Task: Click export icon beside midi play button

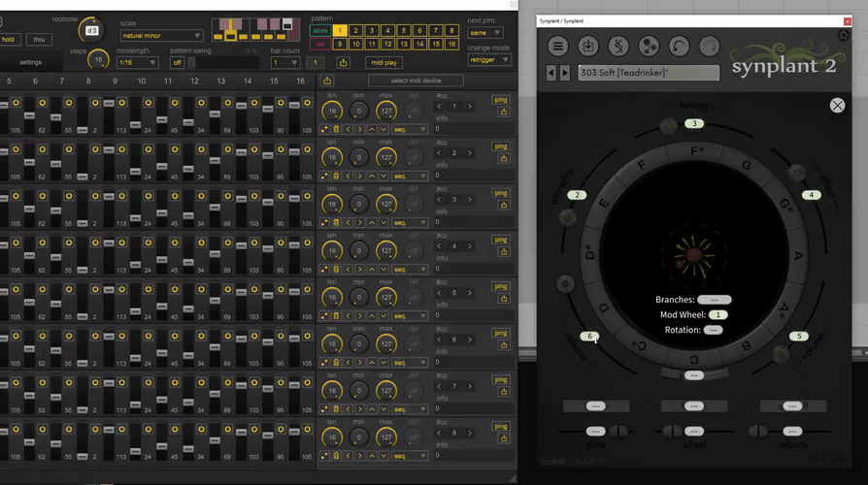Action: tap(343, 62)
